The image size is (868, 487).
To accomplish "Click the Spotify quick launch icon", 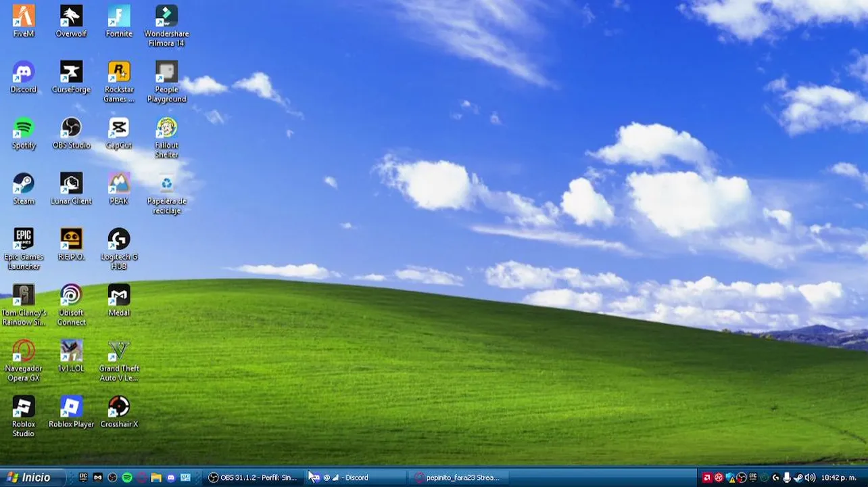I will pyautogui.click(x=127, y=478).
